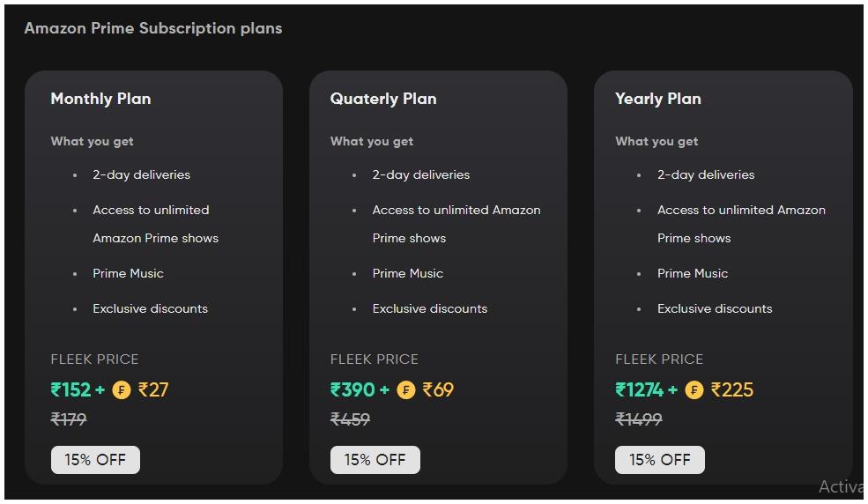Click the struck-through ₹179 original price

[69, 419]
